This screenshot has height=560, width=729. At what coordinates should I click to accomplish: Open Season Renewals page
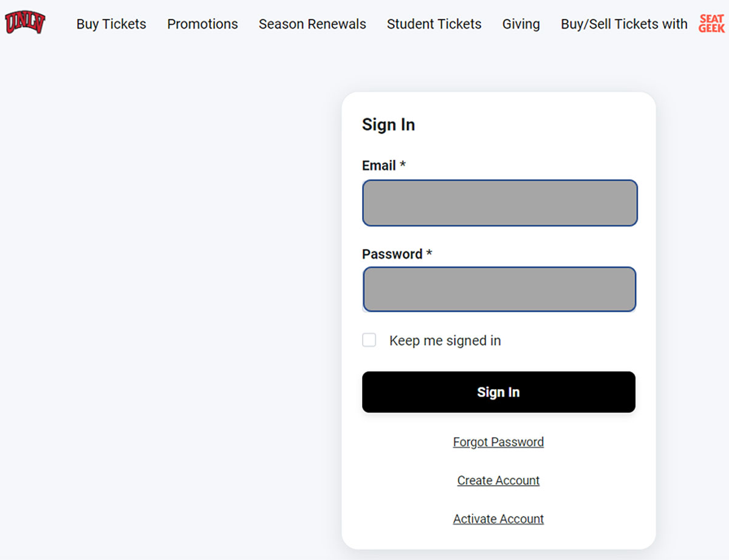click(x=312, y=24)
